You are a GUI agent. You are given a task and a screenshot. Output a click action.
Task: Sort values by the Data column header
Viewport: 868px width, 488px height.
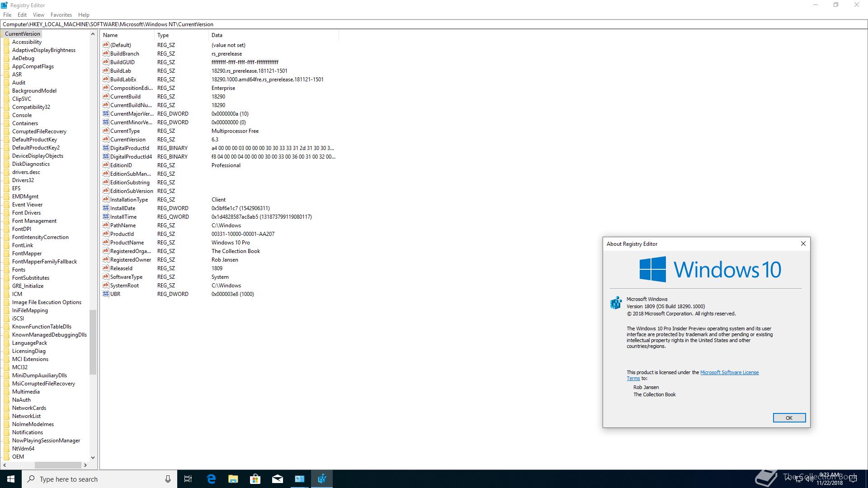(274, 35)
